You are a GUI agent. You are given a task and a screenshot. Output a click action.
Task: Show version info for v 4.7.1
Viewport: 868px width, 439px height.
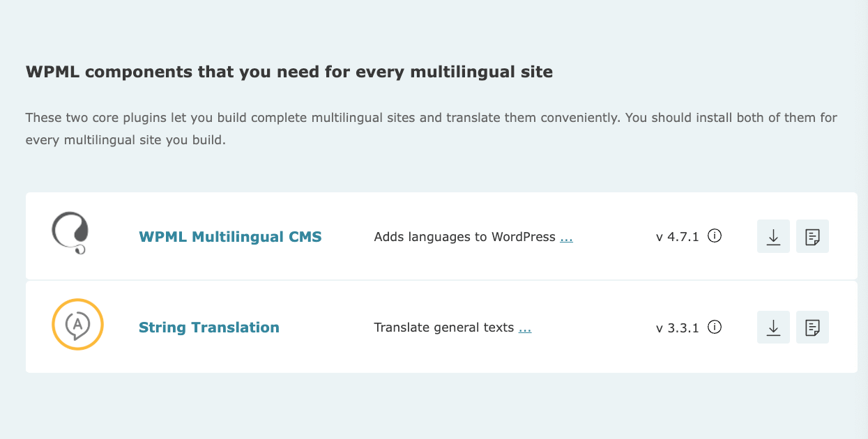coord(715,236)
